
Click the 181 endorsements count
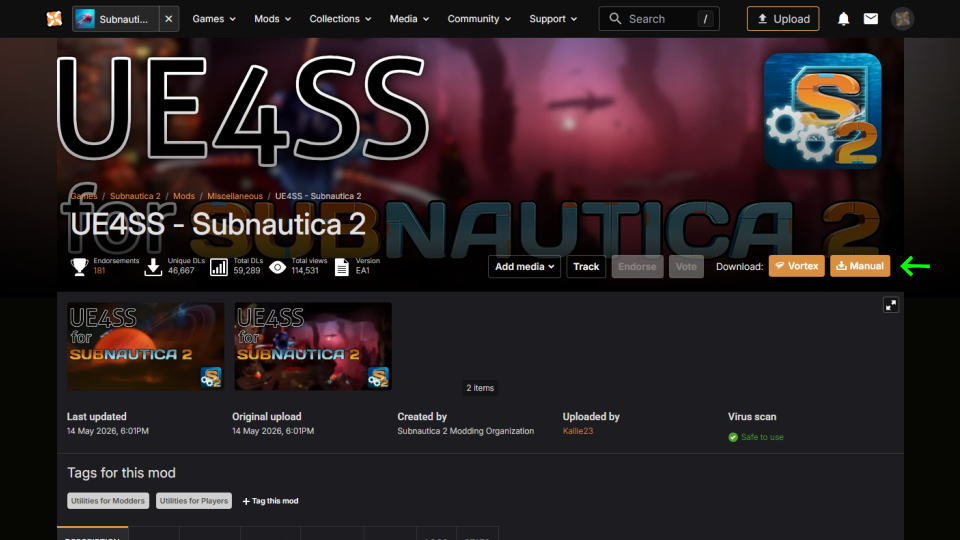(x=99, y=271)
